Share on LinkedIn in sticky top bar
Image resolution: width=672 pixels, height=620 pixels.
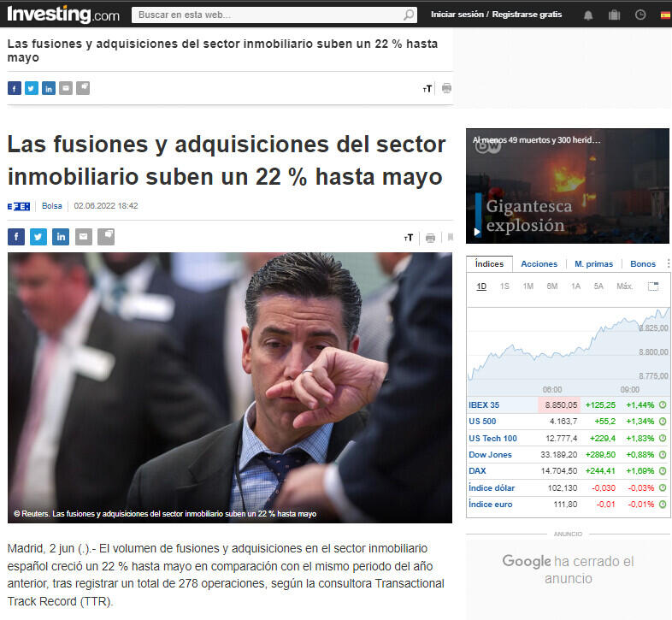(x=49, y=88)
